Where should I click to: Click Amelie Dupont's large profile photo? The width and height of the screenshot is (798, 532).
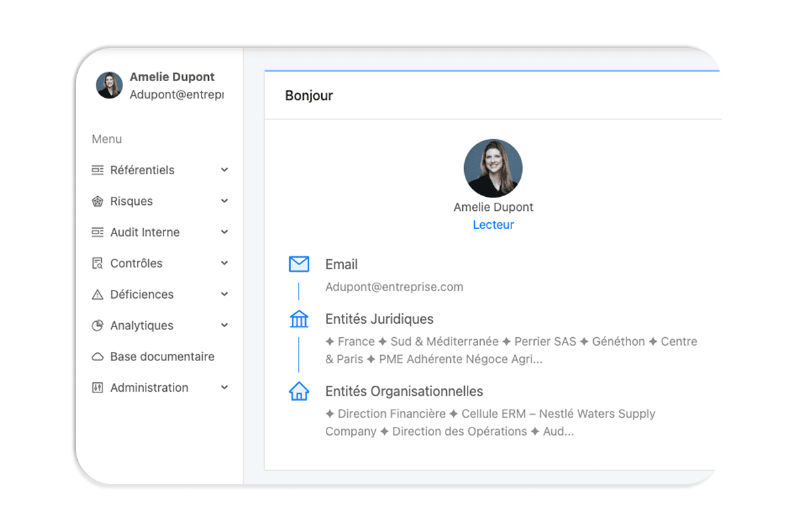point(493,168)
